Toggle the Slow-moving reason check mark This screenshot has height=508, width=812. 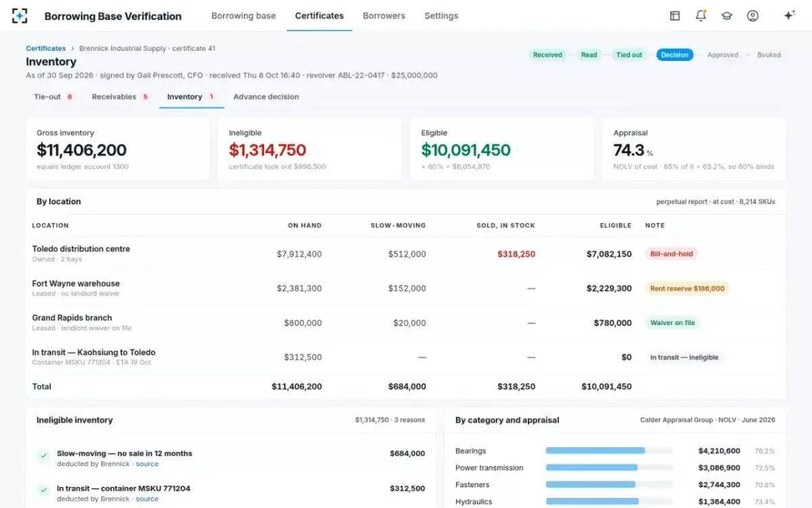(x=43, y=456)
